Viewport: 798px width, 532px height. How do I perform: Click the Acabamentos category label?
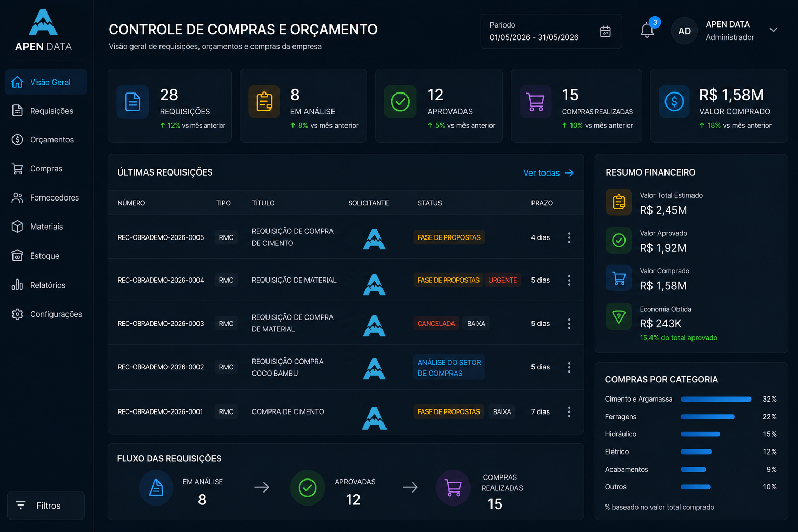point(627,470)
